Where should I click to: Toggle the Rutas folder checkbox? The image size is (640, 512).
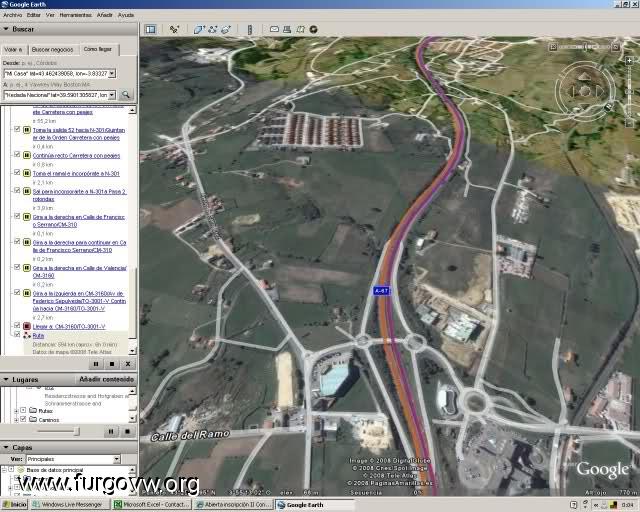click(23, 410)
